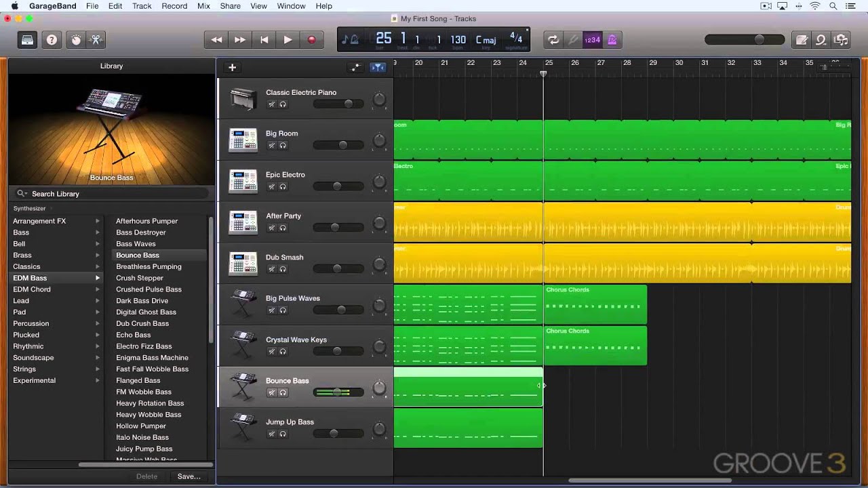Select the Bass Destroyer patch
Image resolution: width=868 pixels, height=488 pixels.
coord(141,232)
